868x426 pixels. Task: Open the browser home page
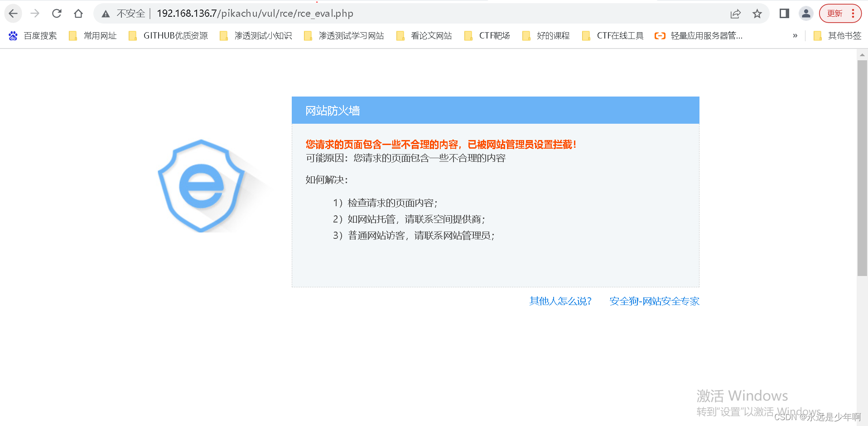click(78, 14)
